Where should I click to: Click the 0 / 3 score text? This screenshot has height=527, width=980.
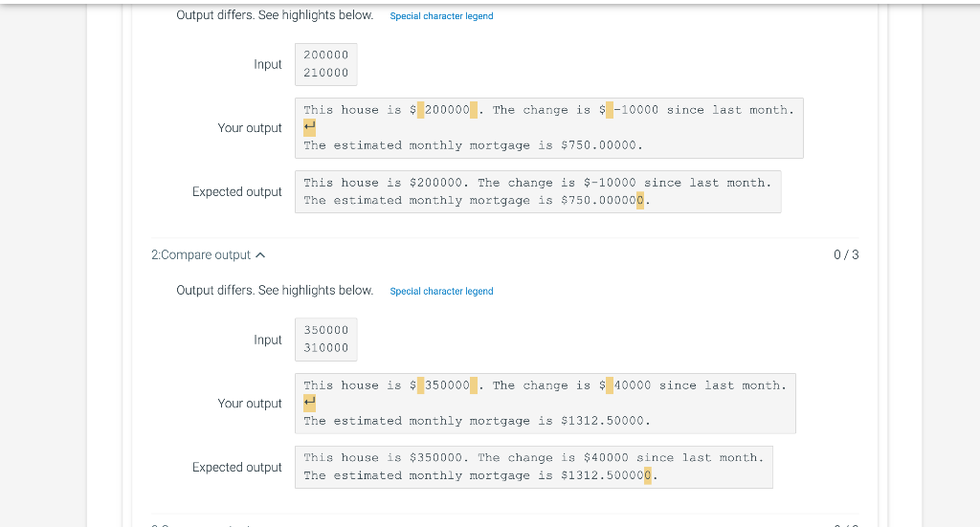point(846,254)
